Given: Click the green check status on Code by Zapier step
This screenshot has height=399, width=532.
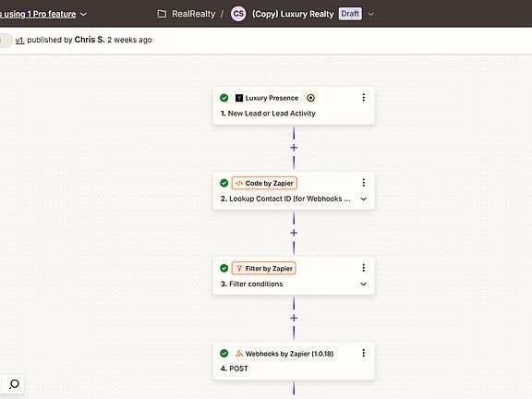Looking at the screenshot, I should (224, 183).
